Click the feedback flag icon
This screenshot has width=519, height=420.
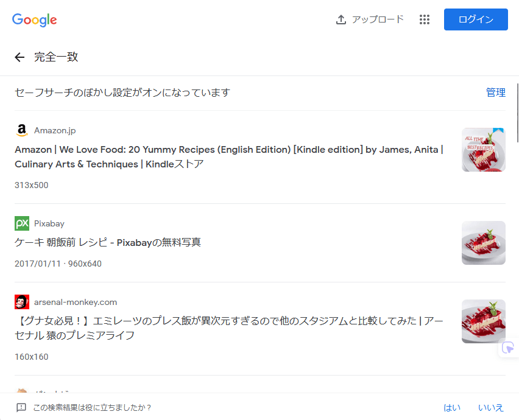(x=21, y=407)
